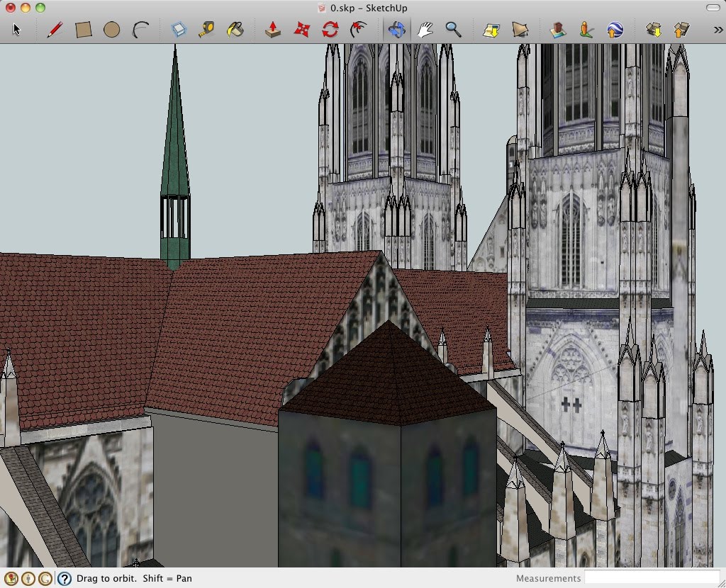Image resolution: width=726 pixels, height=588 pixels.
Task: Choose the Rectangle drawing tool
Action: click(84, 30)
